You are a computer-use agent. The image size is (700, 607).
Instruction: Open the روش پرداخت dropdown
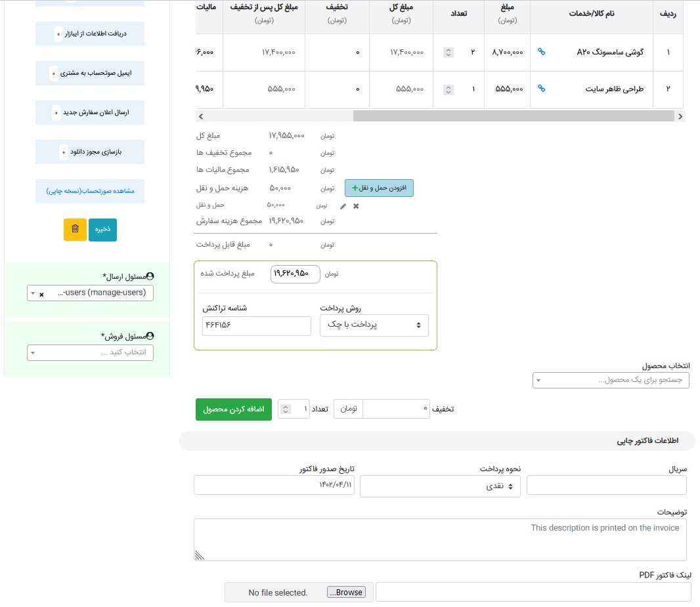pos(374,325)
